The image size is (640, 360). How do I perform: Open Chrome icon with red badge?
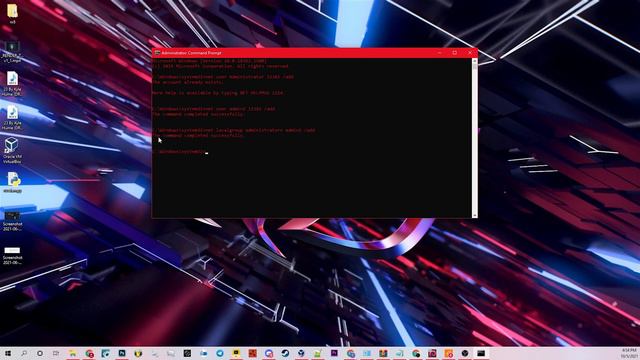click(89, 353)
